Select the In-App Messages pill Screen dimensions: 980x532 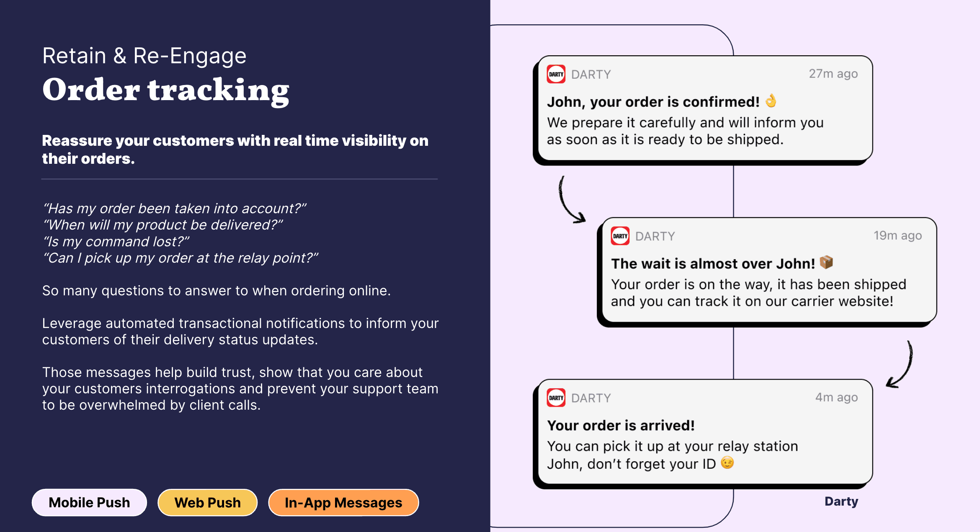click(343, 502)
